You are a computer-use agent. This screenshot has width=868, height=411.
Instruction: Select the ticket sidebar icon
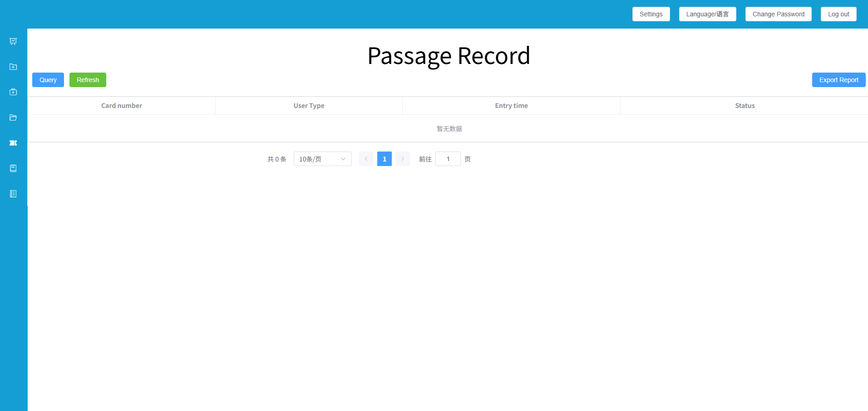(x=13, y=143)
